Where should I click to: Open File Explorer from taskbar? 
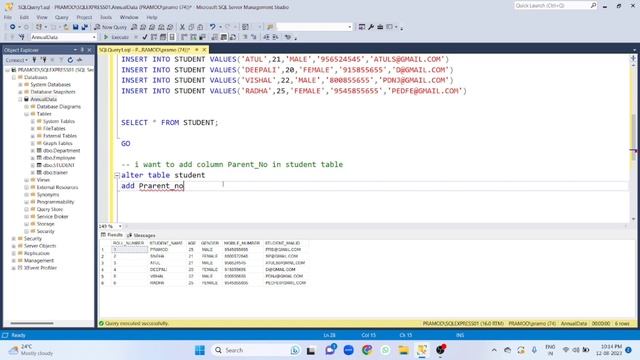[x=403, y=350]
